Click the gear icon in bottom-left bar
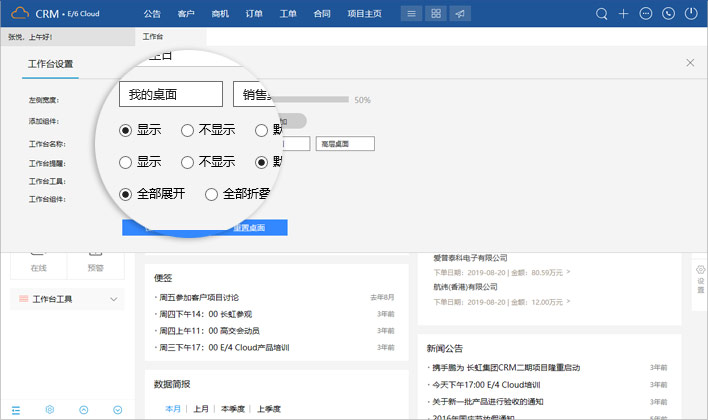Image resolution: width=708 pixels, height=420 pixels. pos(49,410)
